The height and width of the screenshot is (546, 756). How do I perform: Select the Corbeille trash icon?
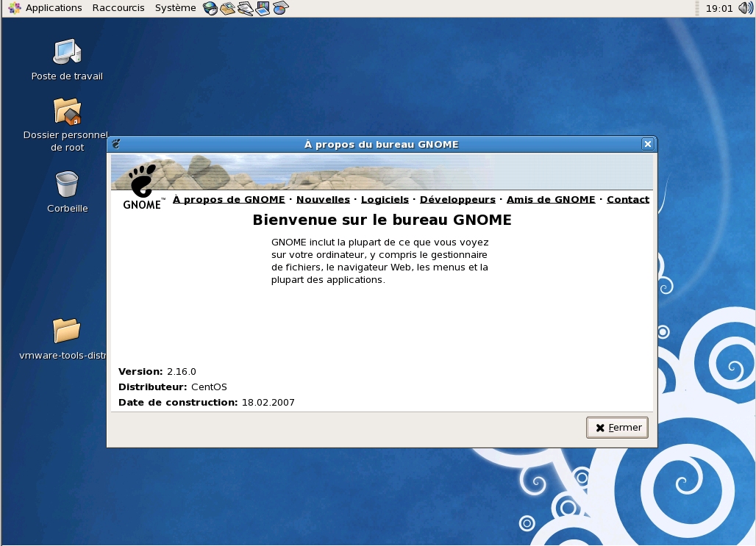[x=67, y=184]
